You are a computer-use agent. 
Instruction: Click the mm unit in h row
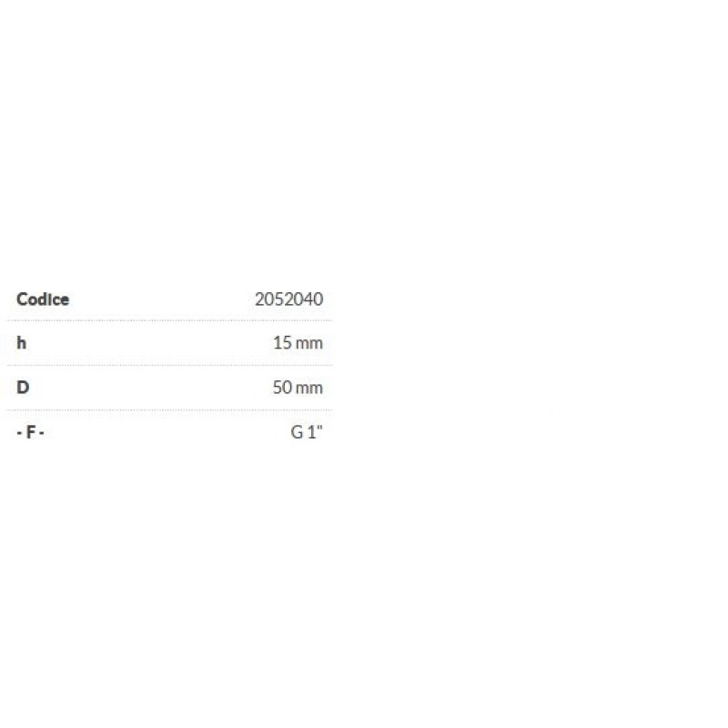click(x=309, y=344)
